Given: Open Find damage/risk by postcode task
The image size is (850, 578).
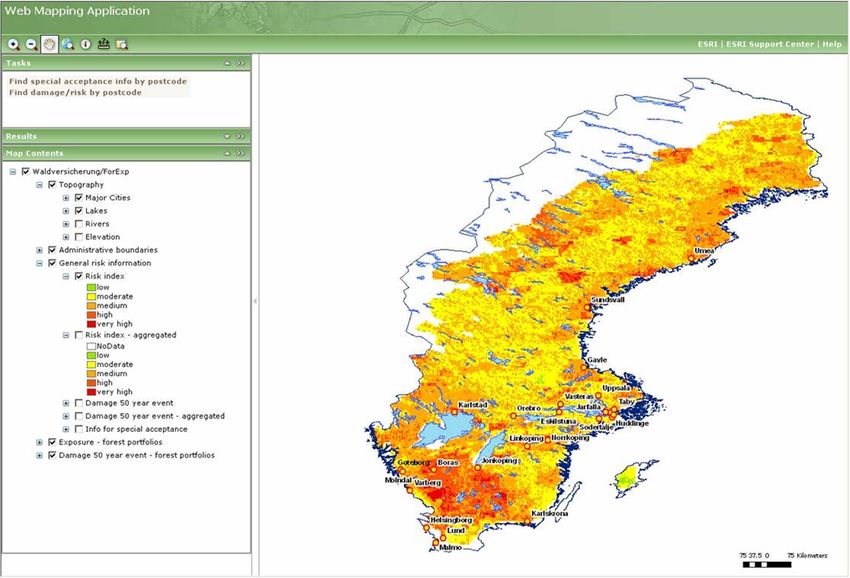Looking at the screenshot, I should tap(75, 92).
